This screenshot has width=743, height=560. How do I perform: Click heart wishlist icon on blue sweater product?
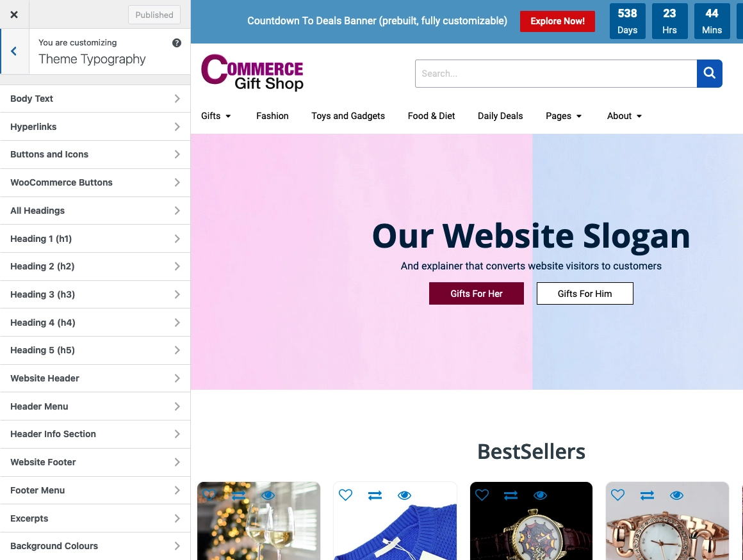coord(345,495)
